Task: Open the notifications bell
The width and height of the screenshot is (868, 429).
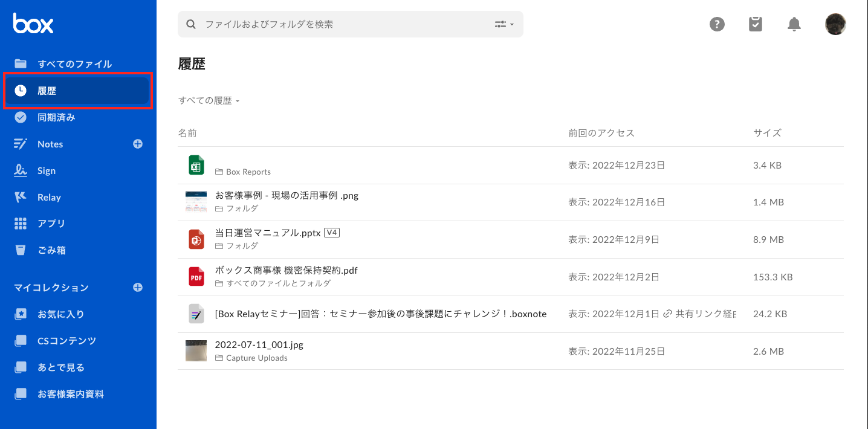Action: pyautogui.click(x=794, y=24)
